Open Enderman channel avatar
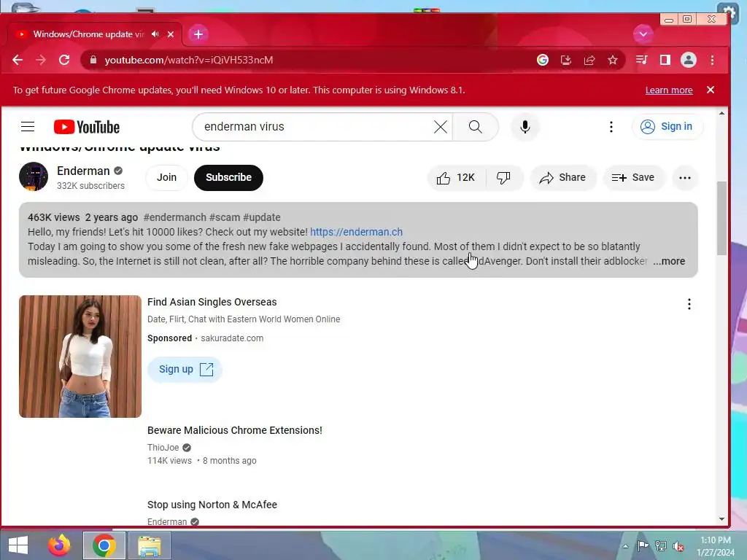This screenshot has height=560, width=747. tap(34, 176)
